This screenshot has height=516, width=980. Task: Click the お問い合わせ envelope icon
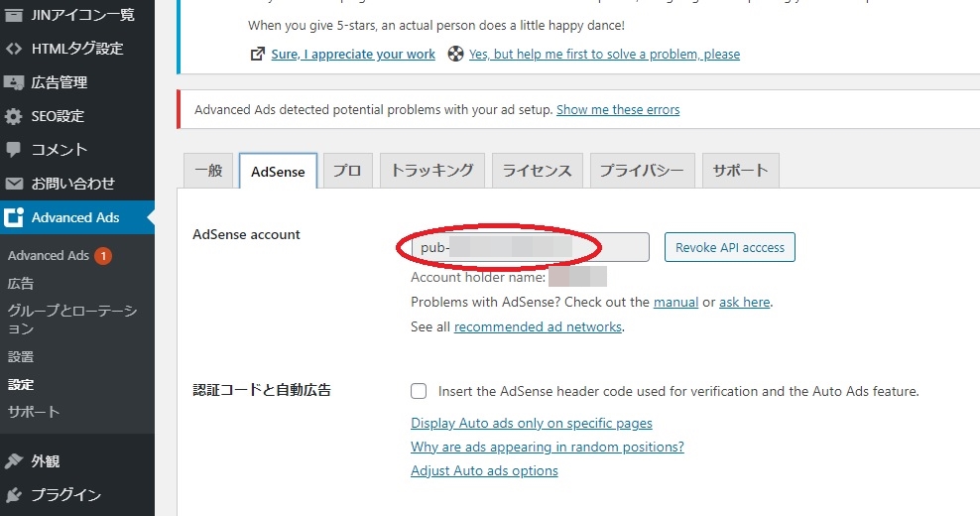[14, 184]
